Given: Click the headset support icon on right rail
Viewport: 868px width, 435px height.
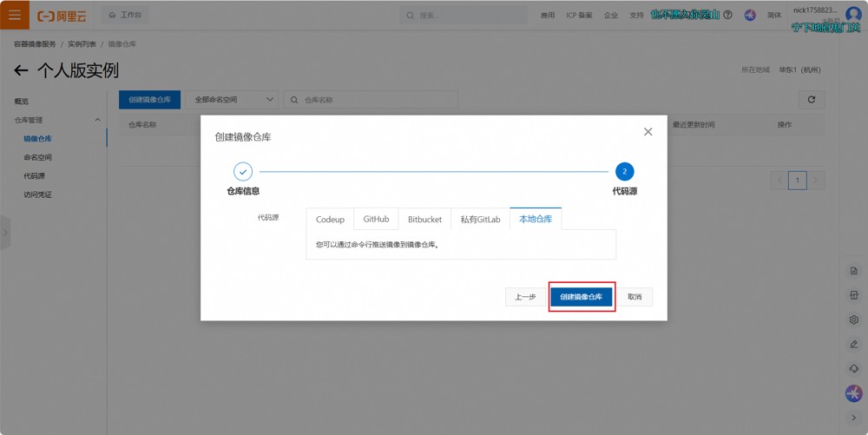Looking at the screenshot, I should (x=853, y=368).
